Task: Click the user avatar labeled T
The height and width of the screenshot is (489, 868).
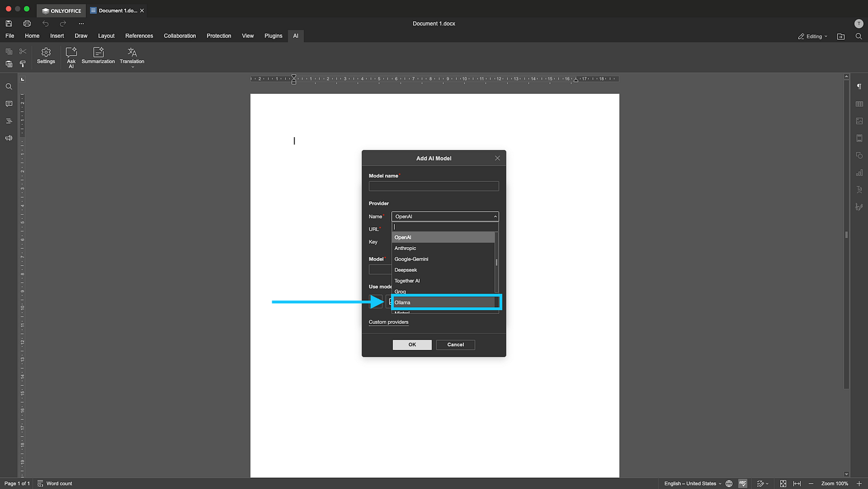Action: coord(859,24)
